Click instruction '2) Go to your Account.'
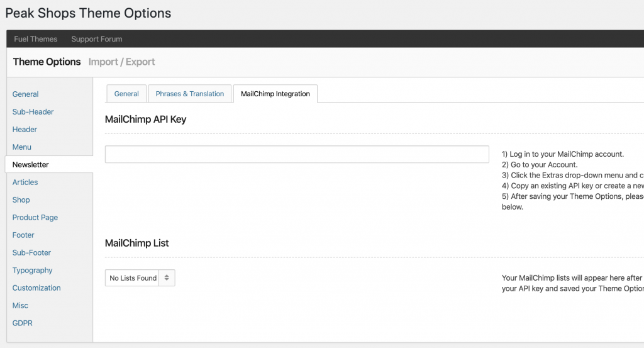 point(540,165)
